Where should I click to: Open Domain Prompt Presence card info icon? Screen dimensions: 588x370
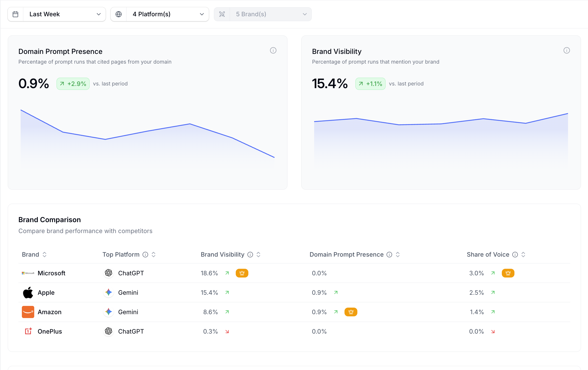pyautogui.click(x=273, y=50)
